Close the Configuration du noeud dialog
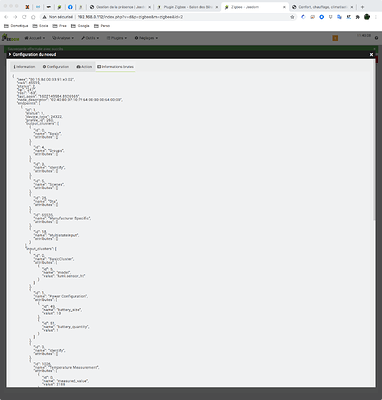 (x=371, y=54)
